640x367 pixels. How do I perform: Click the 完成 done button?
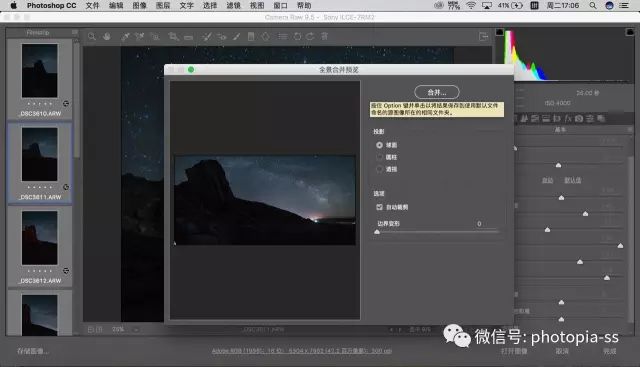(609, 351)
